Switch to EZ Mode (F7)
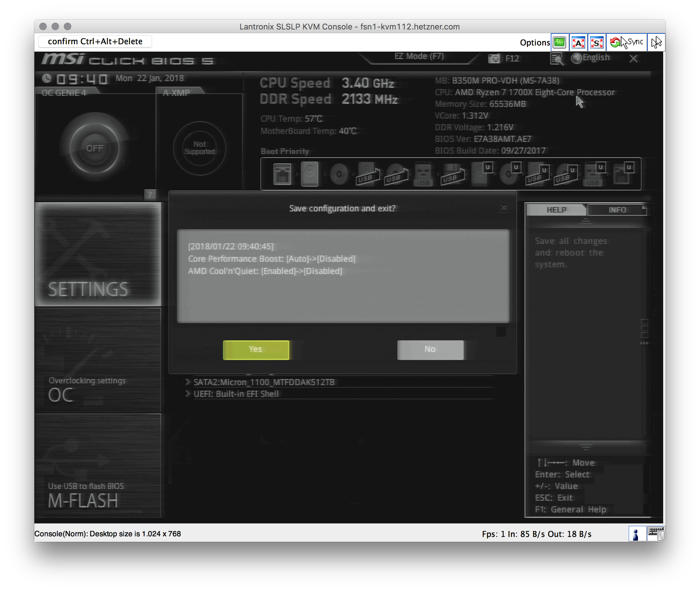The width and height of the screenshot is (700, 591). (x=419, y=57)
